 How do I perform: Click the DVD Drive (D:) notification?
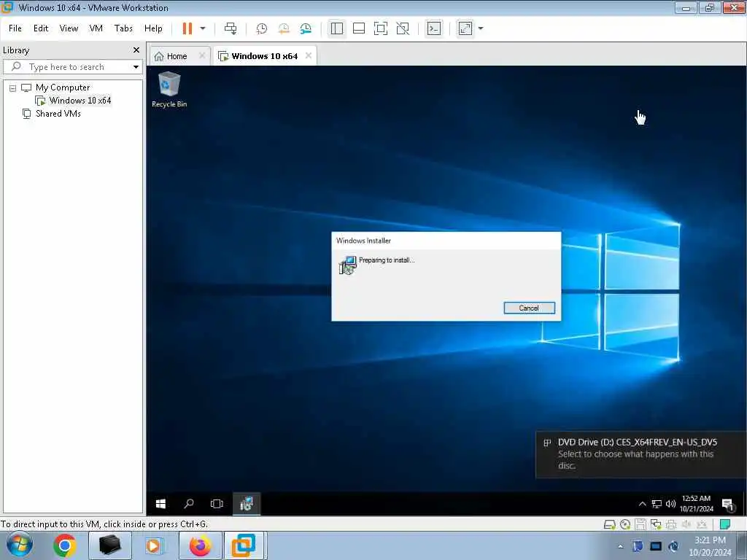pos(640,454)
